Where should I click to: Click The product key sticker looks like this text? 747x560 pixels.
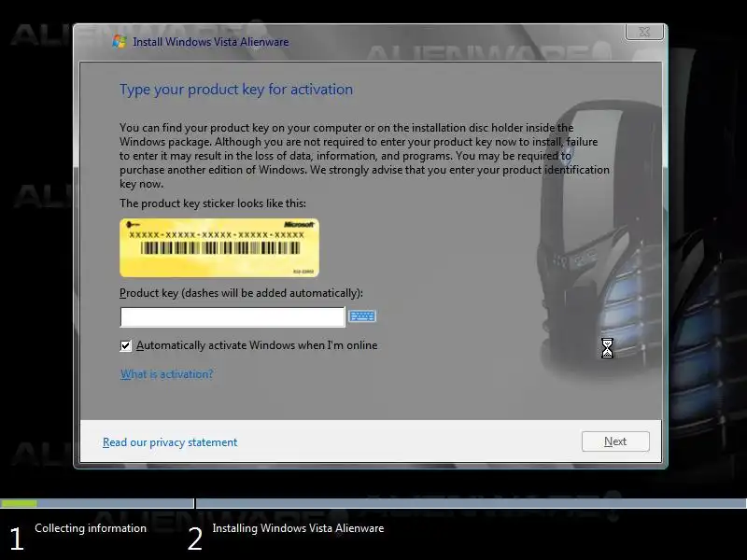(213, 203)
